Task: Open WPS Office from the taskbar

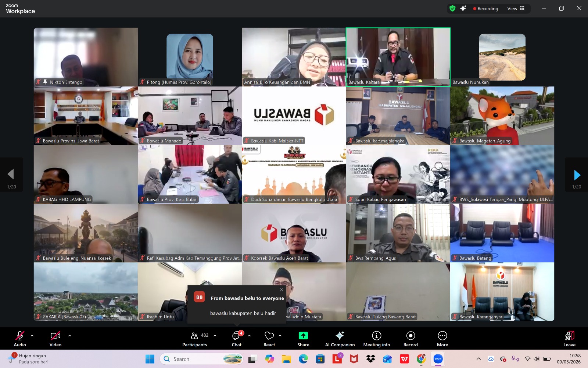Action: point(404,359)
